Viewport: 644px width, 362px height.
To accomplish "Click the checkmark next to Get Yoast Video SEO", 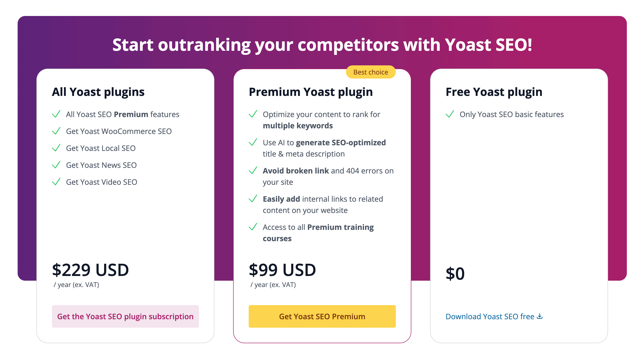I will (56, 182).
